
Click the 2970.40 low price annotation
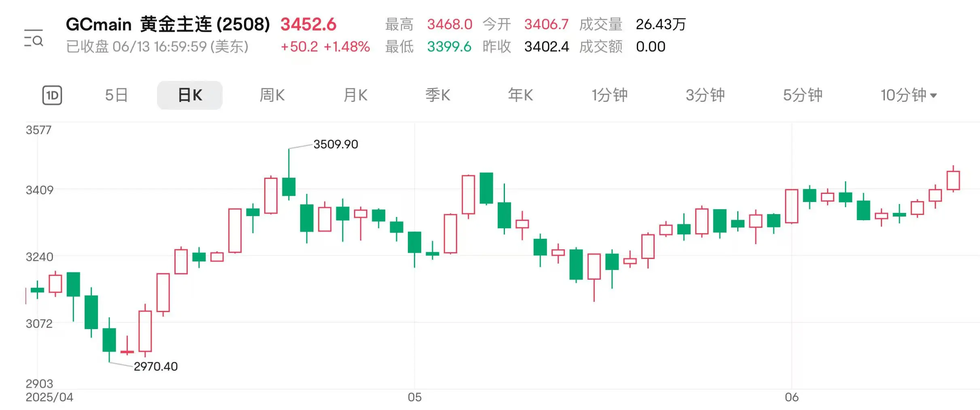(156, 367)
